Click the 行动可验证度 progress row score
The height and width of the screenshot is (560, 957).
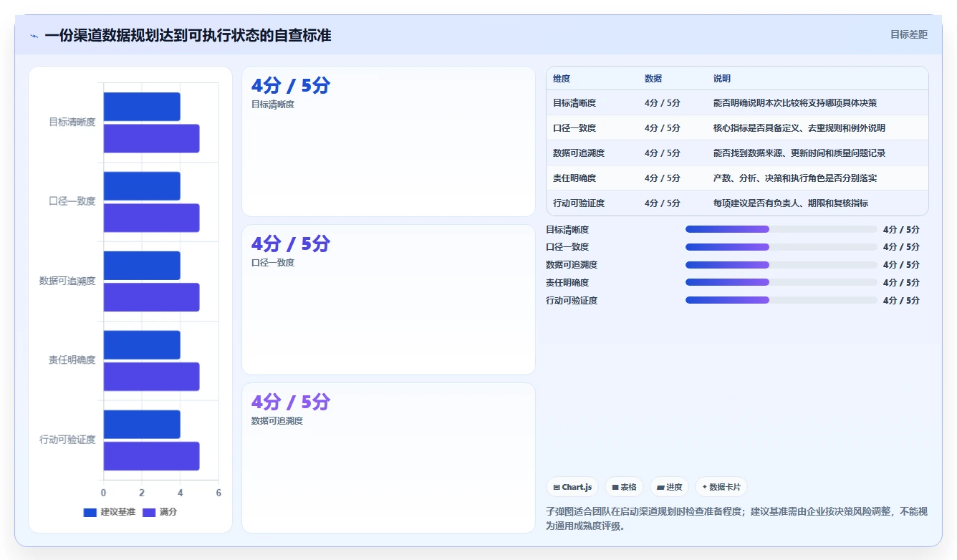click(x=901, y=300)
